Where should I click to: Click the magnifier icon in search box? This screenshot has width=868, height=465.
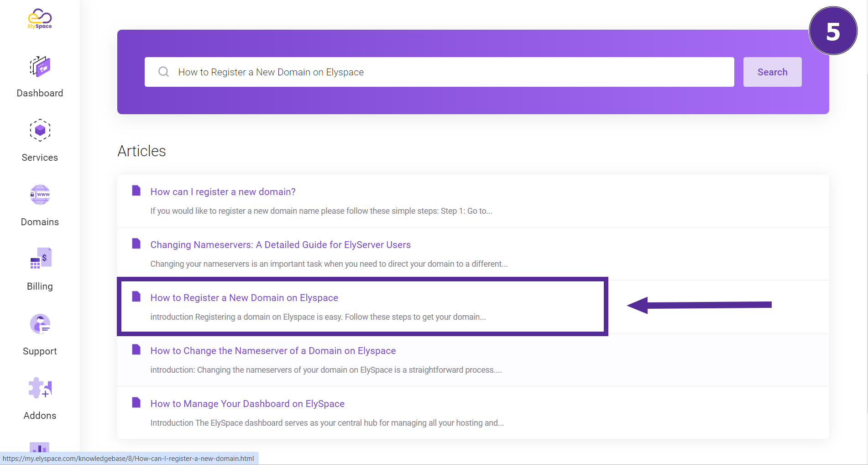(x=163, y=72)
